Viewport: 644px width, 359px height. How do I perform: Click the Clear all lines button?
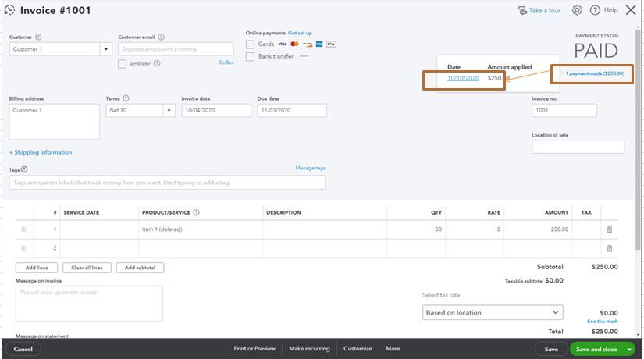click(87, 268)
